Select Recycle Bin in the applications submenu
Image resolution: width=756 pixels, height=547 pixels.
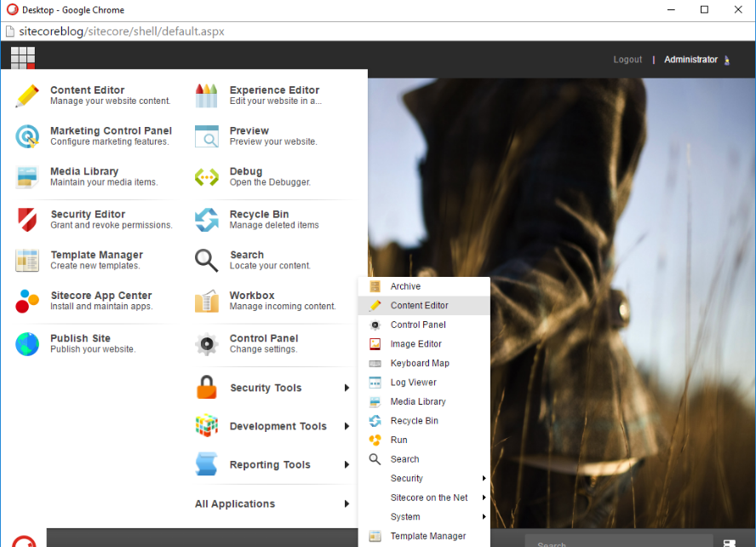424,421
